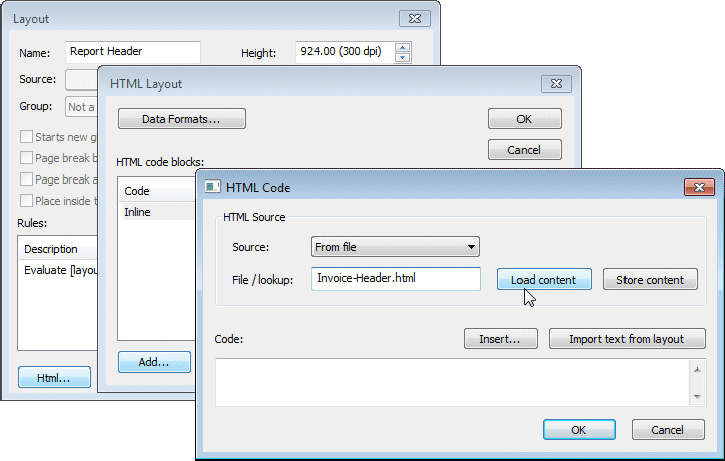Expand the Group dropdown in the Layout dialog
This screenshot has width=725, height=461.
click(x=82, y=107)
